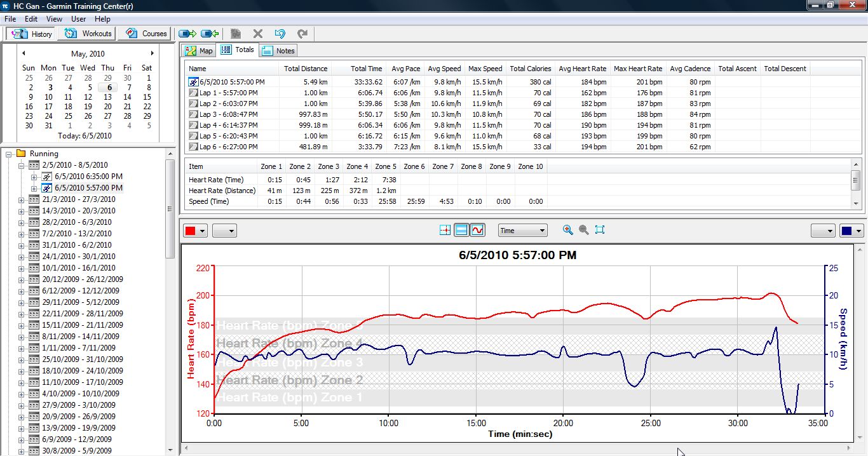Click the Lap 6 row icon
Viewport: 868px width, 456px height.
[x=194, y=147]
